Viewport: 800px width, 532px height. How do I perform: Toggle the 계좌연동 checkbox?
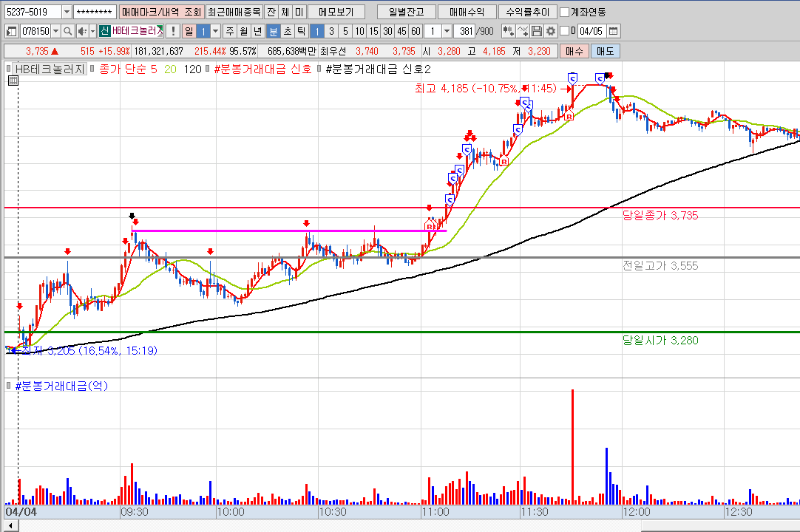[564, 12]
